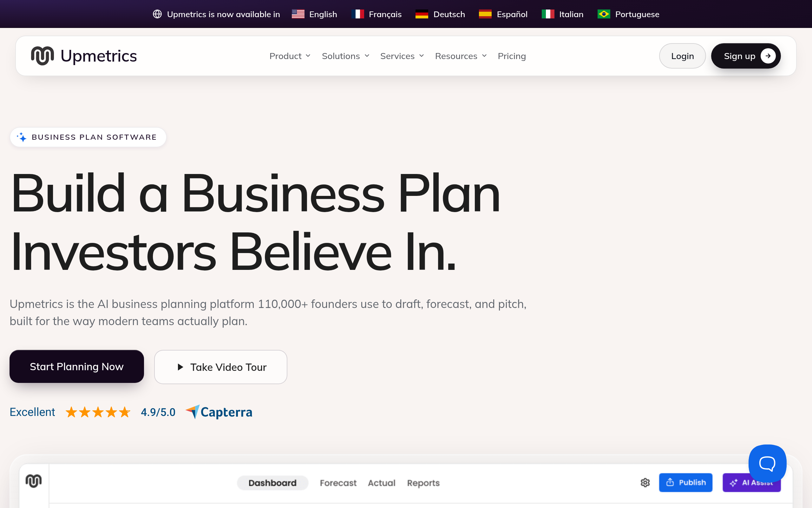Click the five-star rating icons
Viewport: 812px width, 508px height.
98,412
